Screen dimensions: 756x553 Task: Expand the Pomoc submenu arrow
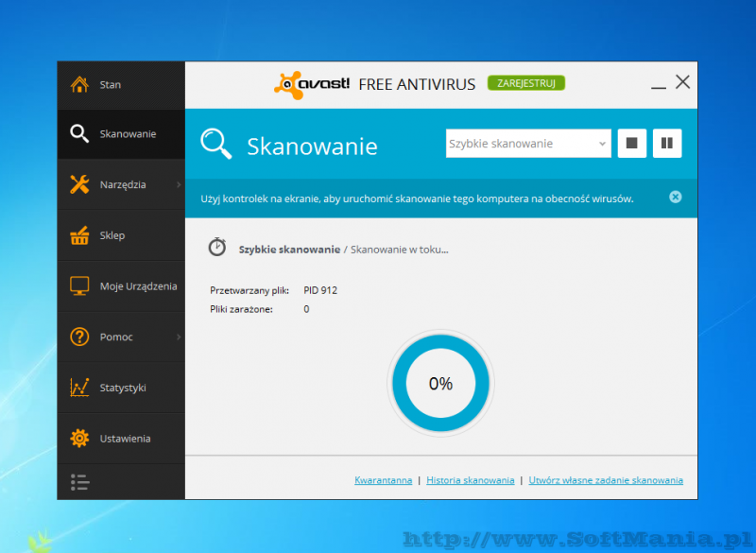[179, 337]
